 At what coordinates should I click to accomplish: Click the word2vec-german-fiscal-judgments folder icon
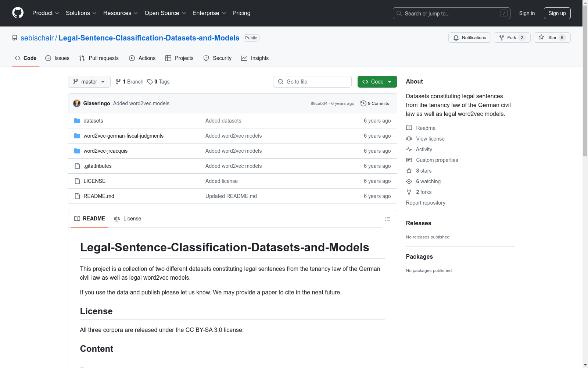[x=77, y=136]
